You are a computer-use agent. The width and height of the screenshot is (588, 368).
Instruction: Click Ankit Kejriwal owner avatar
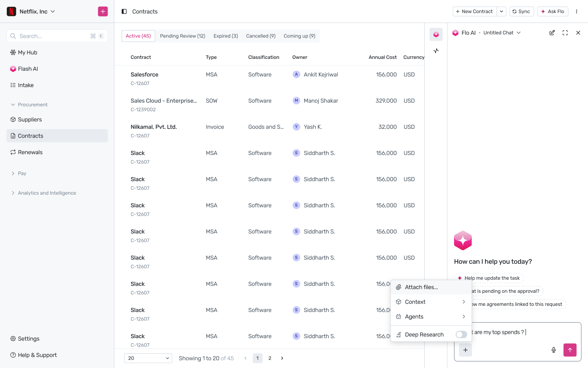296,74
